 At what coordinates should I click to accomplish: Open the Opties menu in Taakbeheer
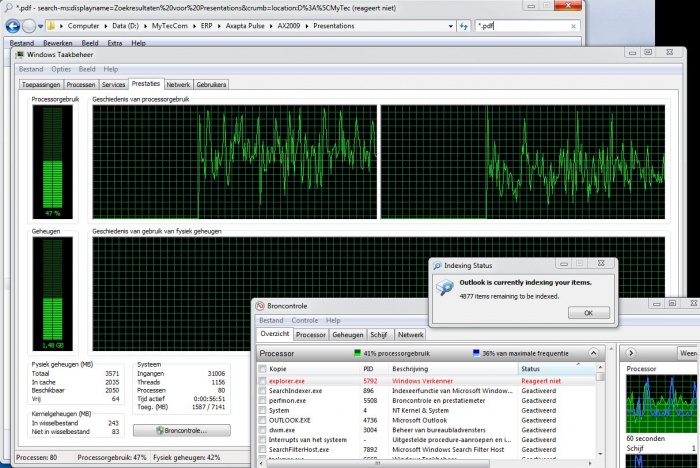click(x=61, y=69)
